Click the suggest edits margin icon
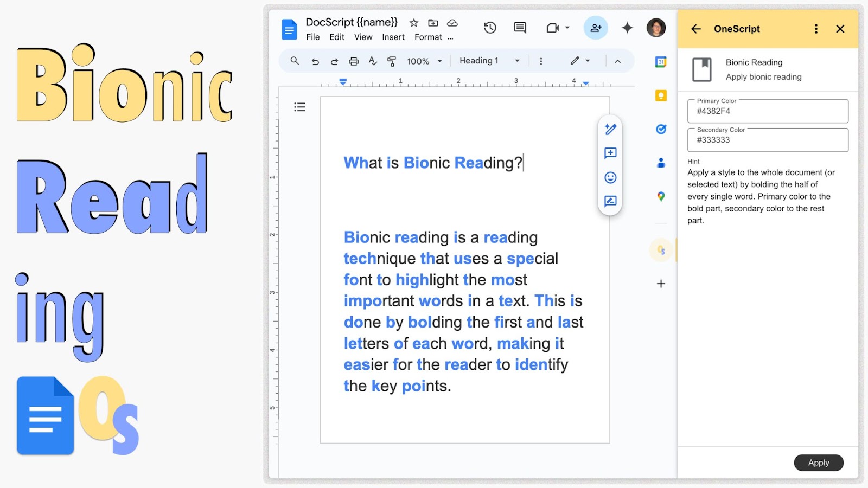 [x=610, y=201]
